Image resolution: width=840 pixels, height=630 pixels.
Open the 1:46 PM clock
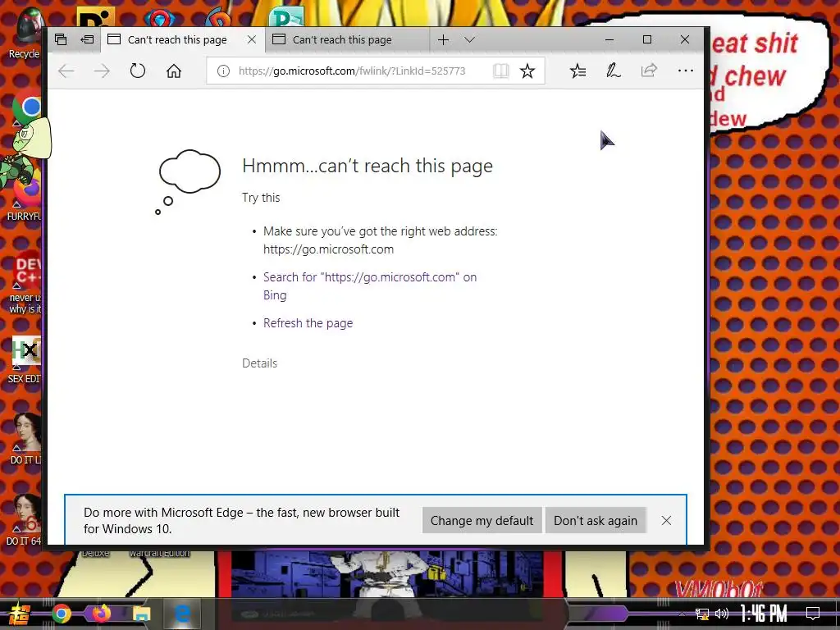coord(764,614)
